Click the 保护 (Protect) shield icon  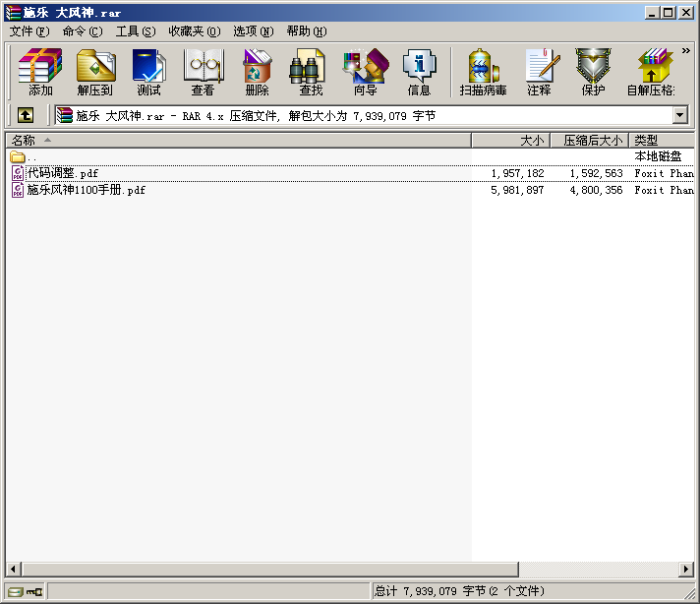coord(593,72)
